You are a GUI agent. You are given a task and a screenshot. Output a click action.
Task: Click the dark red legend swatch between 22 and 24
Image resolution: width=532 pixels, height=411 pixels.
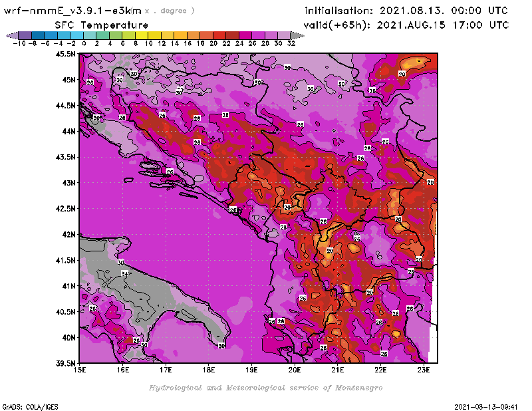[x=232, y=35]
